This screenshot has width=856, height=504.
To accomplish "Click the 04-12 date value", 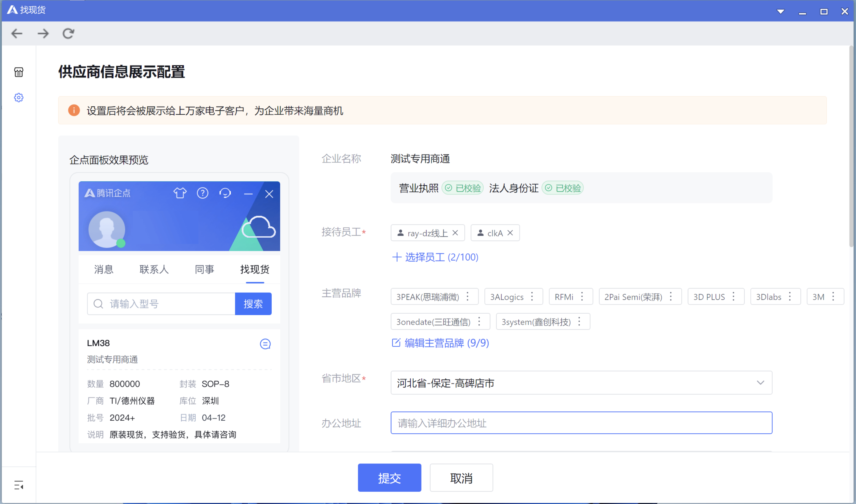I will [x=214, y=418].
